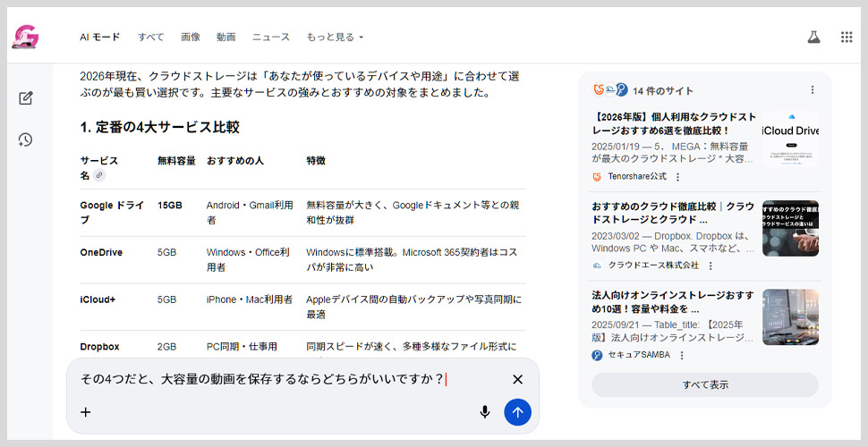Click the iPhone・Mac利用者 cell

(250, 299)
